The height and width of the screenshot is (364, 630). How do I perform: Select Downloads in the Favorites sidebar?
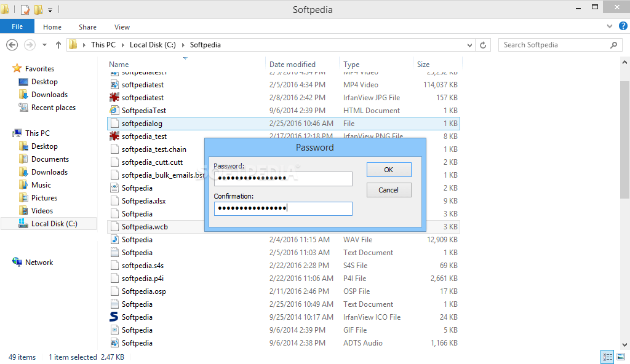[x=50, y=94]
